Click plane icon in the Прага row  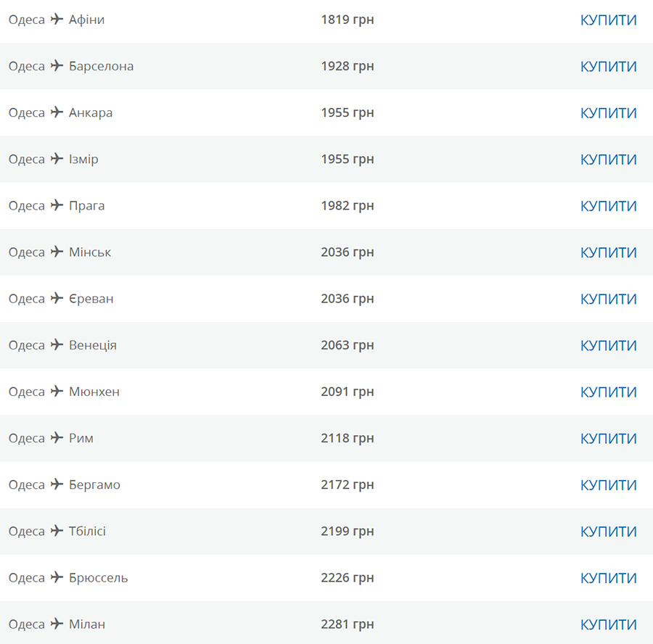[x=57, y=205]
